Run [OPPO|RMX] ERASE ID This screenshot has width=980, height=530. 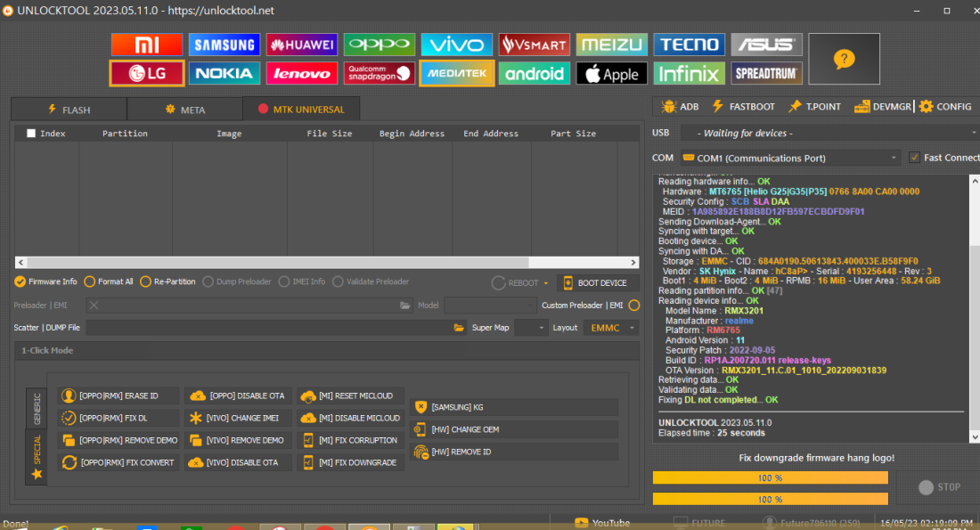[x=118, y=395]
